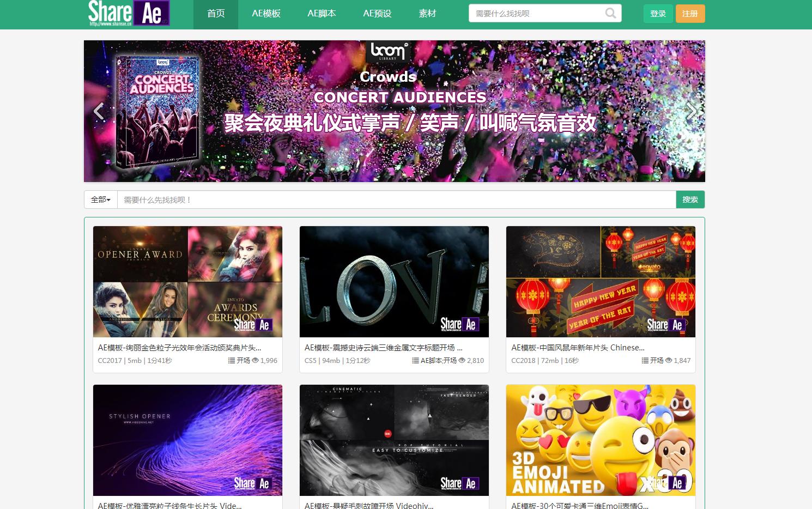
Task: Click the CC2018 | 72mb | 16秒 info text
Action: [x=545, y=361]
